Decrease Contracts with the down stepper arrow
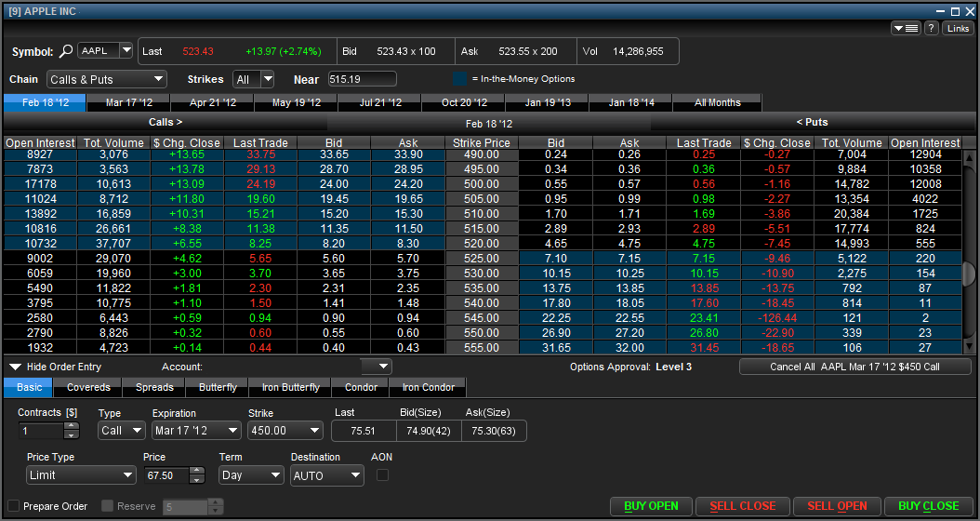 click(x=72, y=435)
